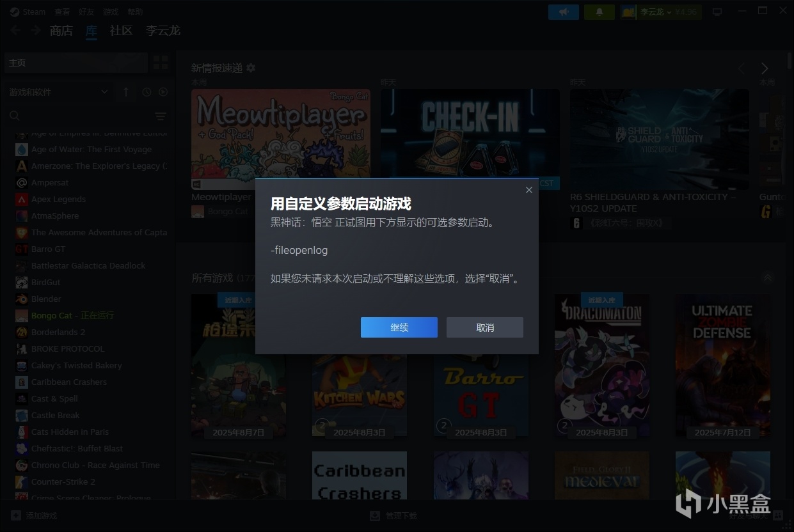Image resolution: width=794 pixels, height=532 pixels.
Task: Select the 主页 home entry
Action: pyautogui.click(x=76, y=63)
